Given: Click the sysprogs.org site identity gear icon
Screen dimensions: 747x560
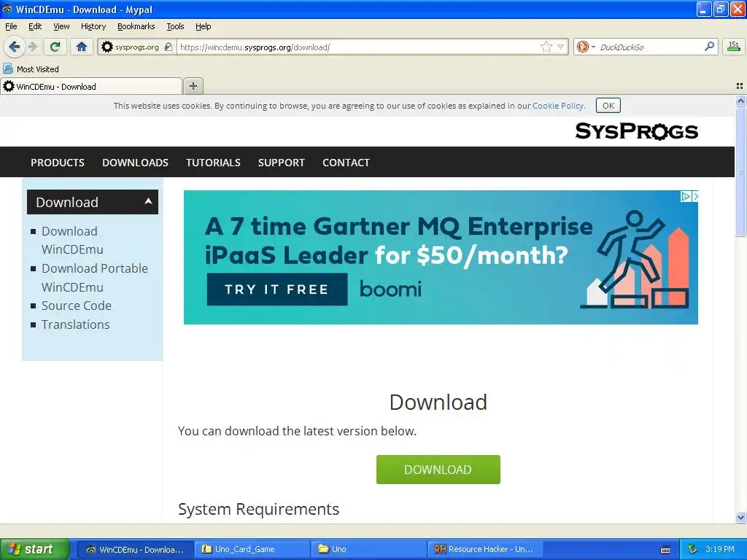Looking at the screenshot, I should 107,47.
